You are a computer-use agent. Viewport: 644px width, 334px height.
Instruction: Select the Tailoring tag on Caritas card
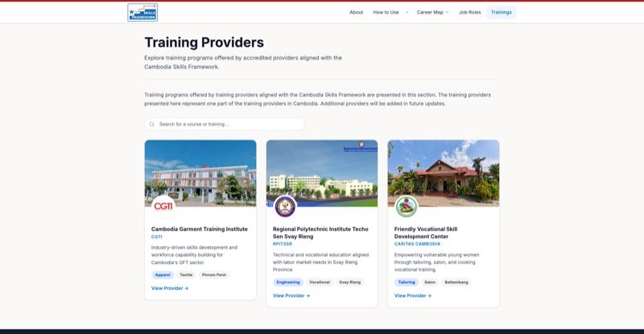point(407,282)
